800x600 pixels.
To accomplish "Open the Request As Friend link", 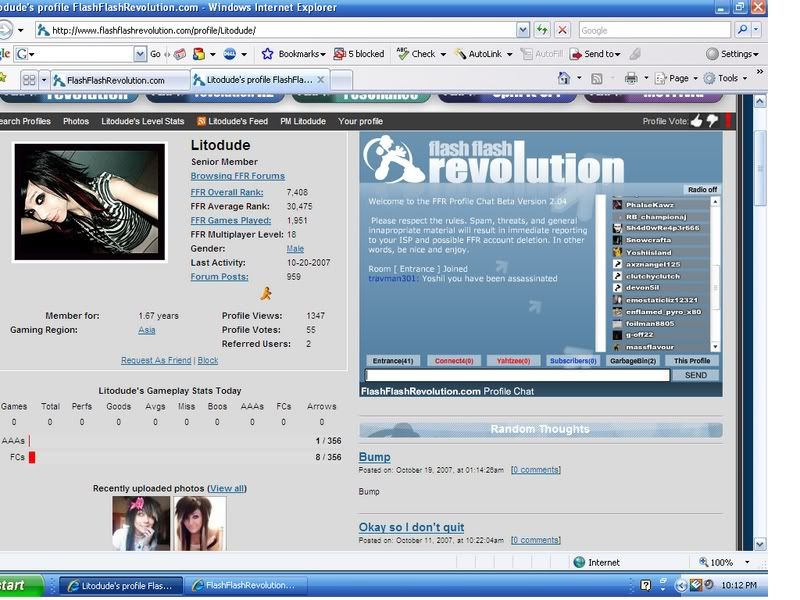I will point(156,360).
